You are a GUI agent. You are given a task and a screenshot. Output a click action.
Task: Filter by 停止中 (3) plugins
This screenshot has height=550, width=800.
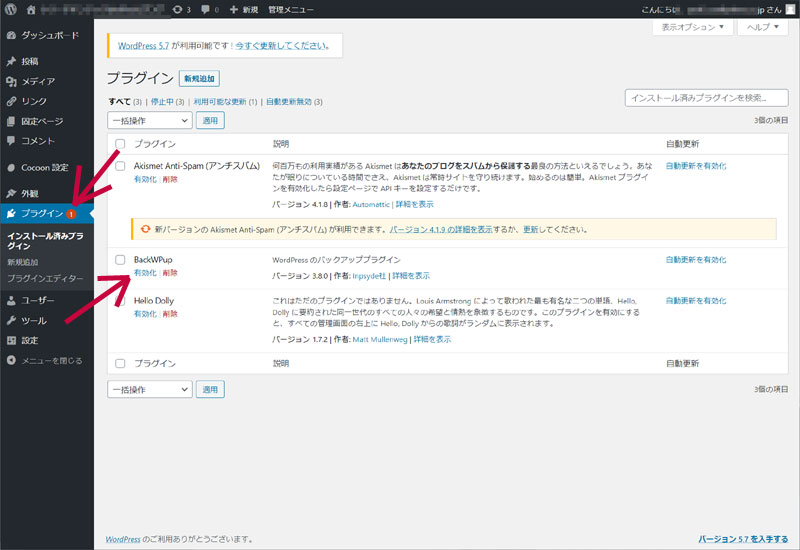[167, 102]
